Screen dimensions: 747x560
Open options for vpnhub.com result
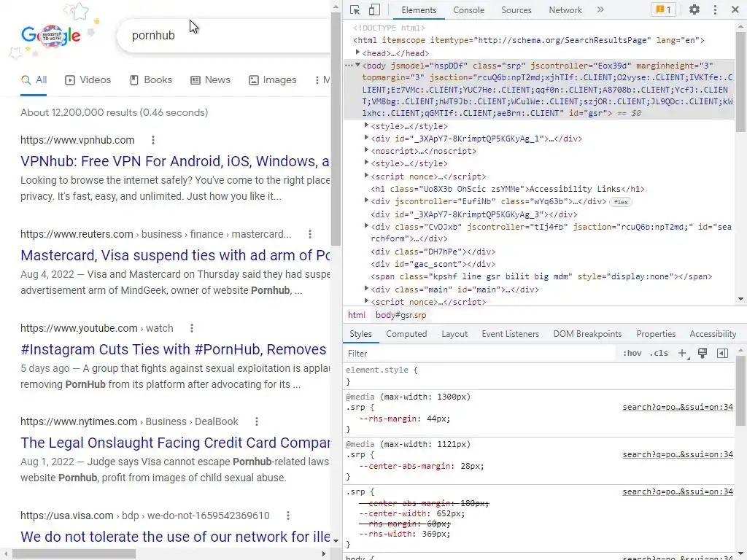[x=153, y=140]
